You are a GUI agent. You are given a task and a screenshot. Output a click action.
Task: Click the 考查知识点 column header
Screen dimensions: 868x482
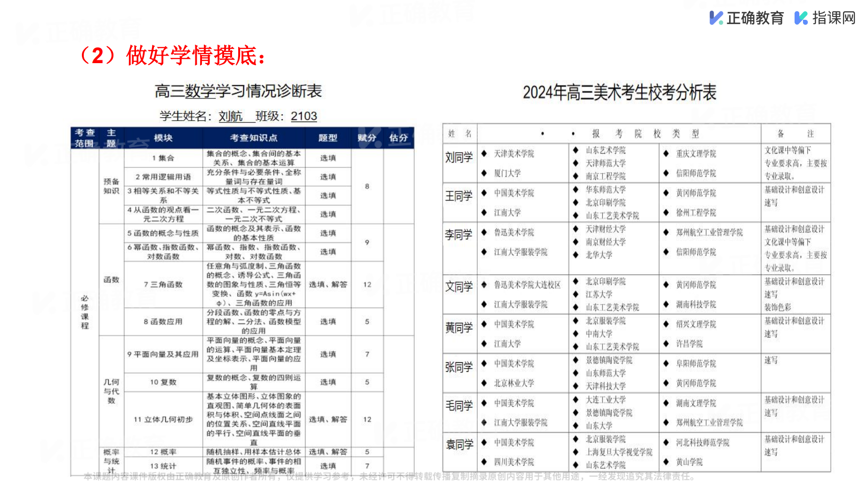[253, 138]
